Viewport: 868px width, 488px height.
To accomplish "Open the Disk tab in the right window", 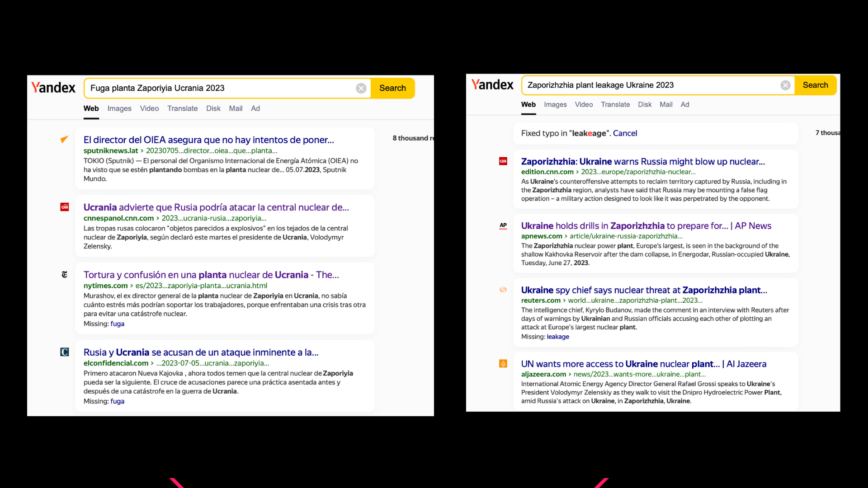I will tap(645, 104).
